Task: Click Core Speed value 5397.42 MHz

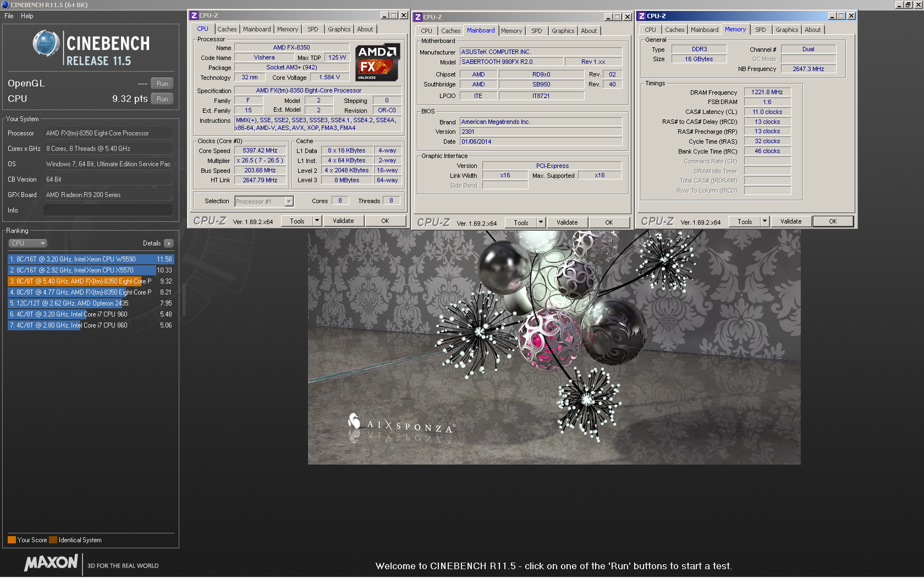Action: [260, 151]
